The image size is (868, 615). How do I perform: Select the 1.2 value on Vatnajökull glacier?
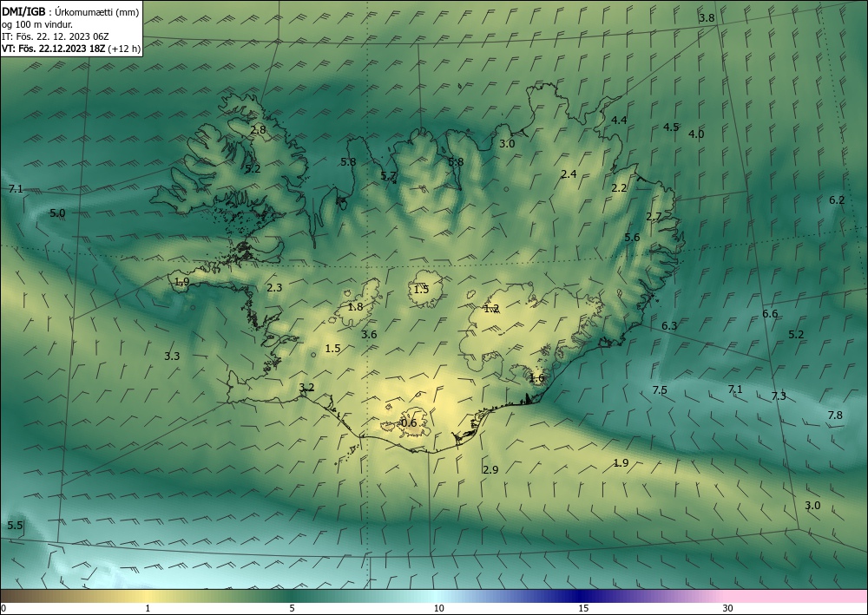click(491, 309)
